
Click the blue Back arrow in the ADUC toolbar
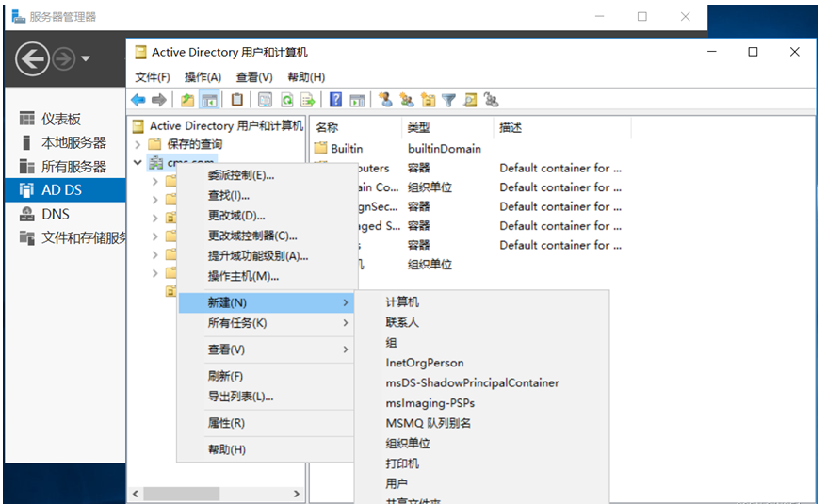pyautogui.click(x=138, y=100)
